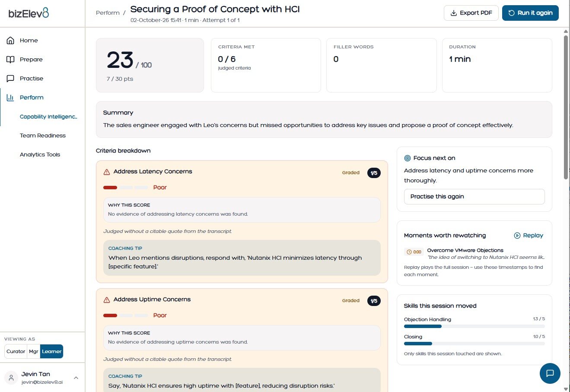This screenshot has width=570, height=392.
Task: Open Team Readiness submenu item
Action: tap(43, 136)
